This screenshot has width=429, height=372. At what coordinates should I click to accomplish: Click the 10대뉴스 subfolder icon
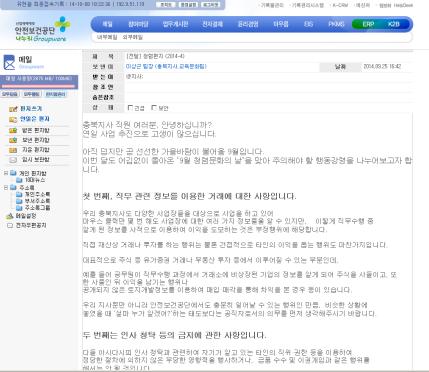19,180
